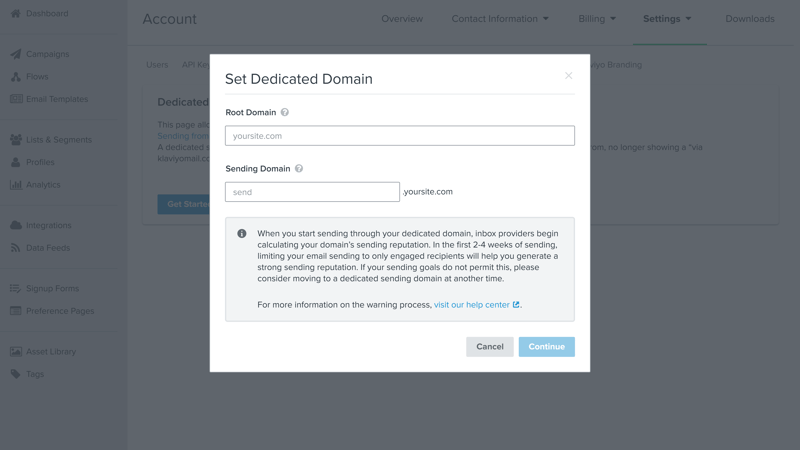Open the Downloads tab

(x=750, y=19)
